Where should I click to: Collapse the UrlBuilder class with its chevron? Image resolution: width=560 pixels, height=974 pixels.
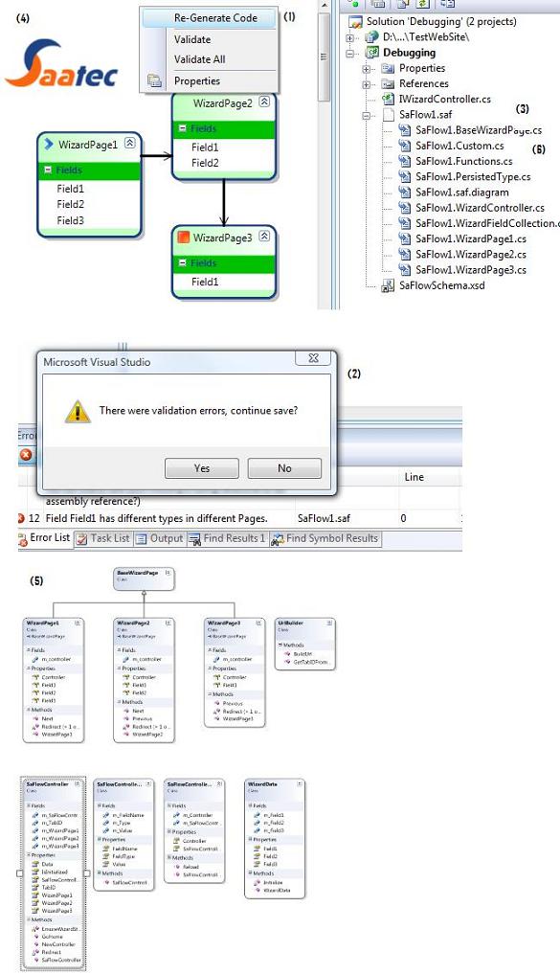coord(329,623)
